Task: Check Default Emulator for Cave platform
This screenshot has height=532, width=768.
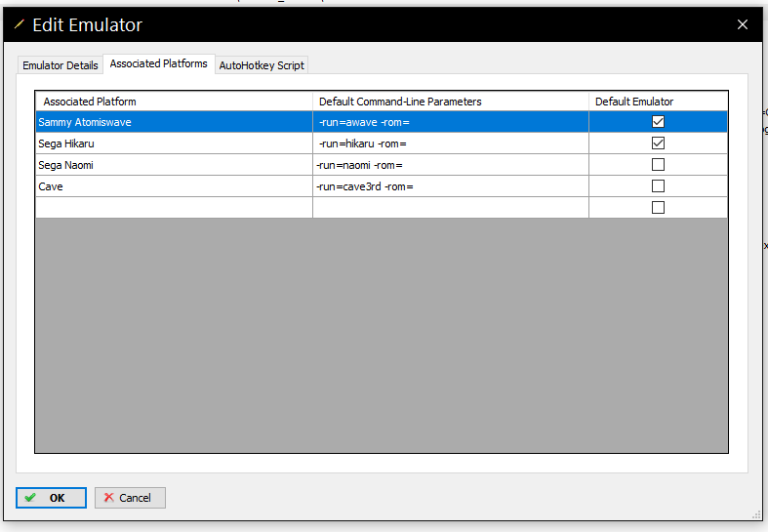Action: [x=658, y=186]
